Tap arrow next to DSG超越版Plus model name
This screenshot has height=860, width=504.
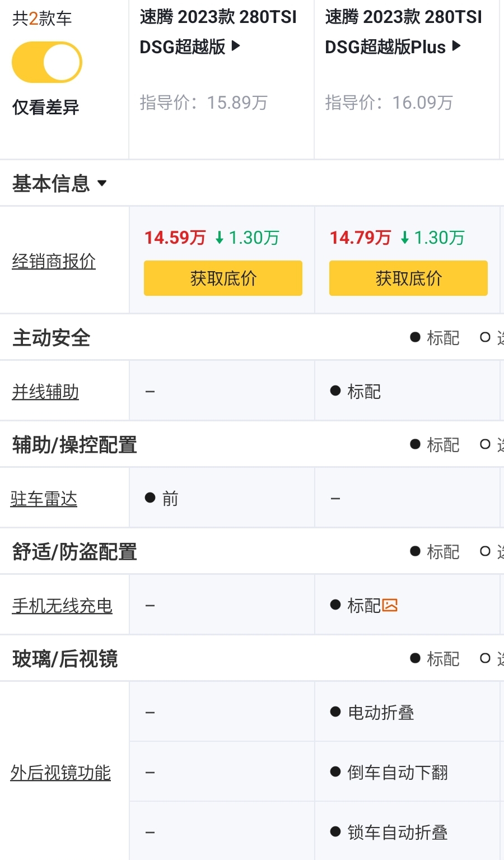point(456,46)
